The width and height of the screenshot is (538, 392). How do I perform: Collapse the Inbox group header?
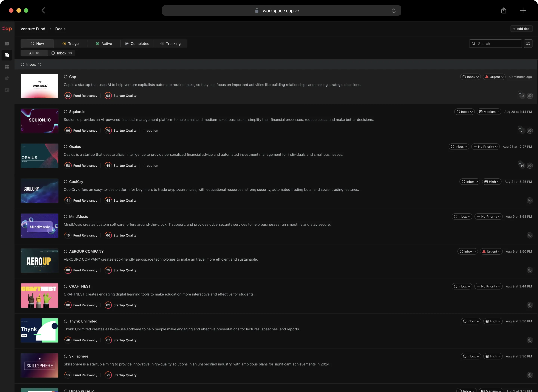coord(31,65)
